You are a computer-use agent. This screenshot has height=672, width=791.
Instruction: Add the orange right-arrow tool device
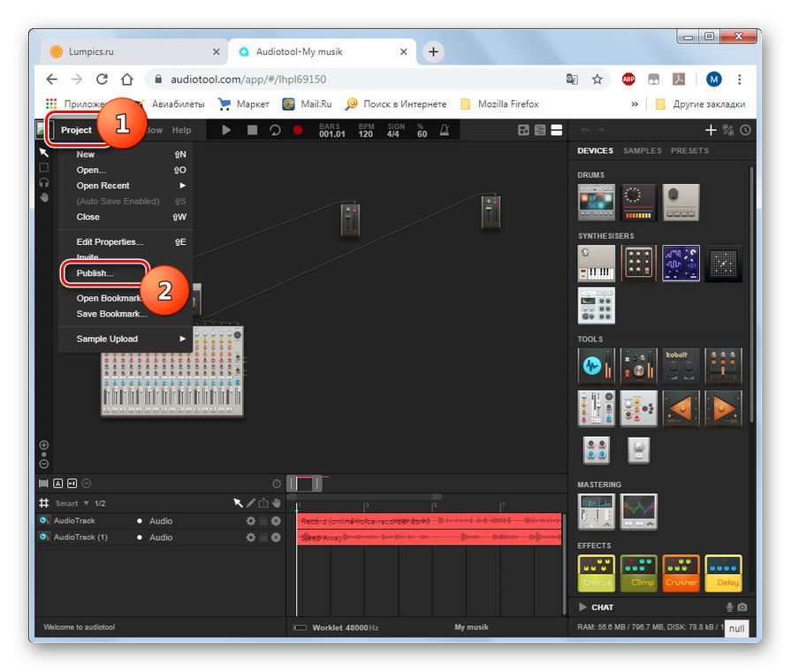coord(723,409)
